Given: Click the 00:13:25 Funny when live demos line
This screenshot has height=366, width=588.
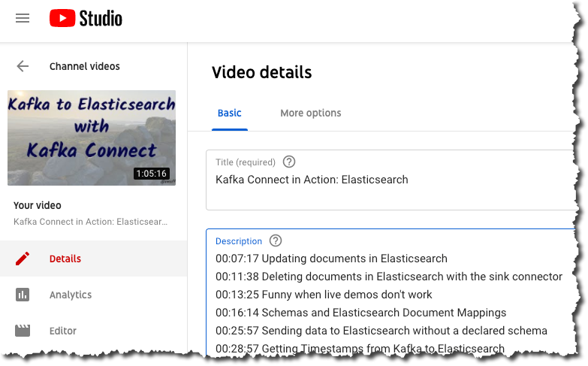Looking at the screenshot, I should 324,295.
